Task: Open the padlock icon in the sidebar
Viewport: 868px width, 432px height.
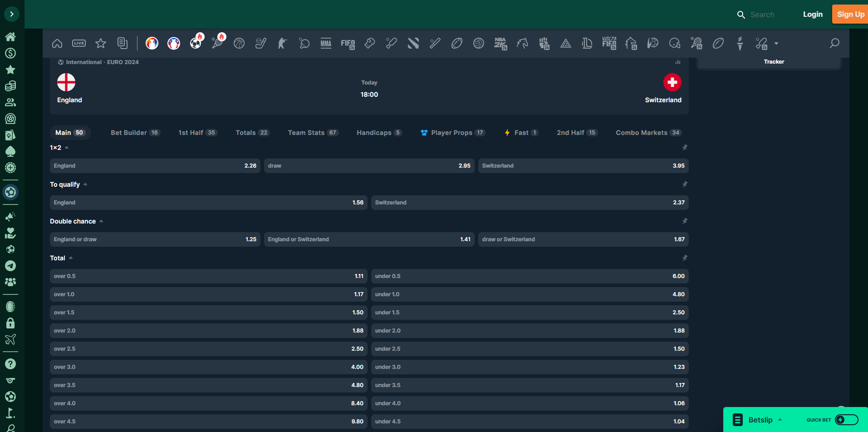Action: tap(10, 323)
